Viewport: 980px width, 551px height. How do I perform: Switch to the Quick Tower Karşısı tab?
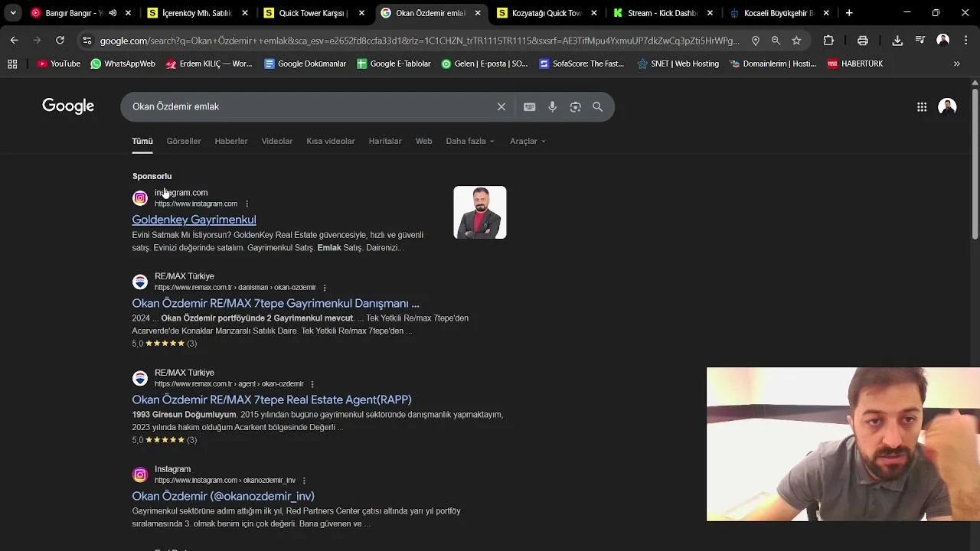click(x=312, y=13)
